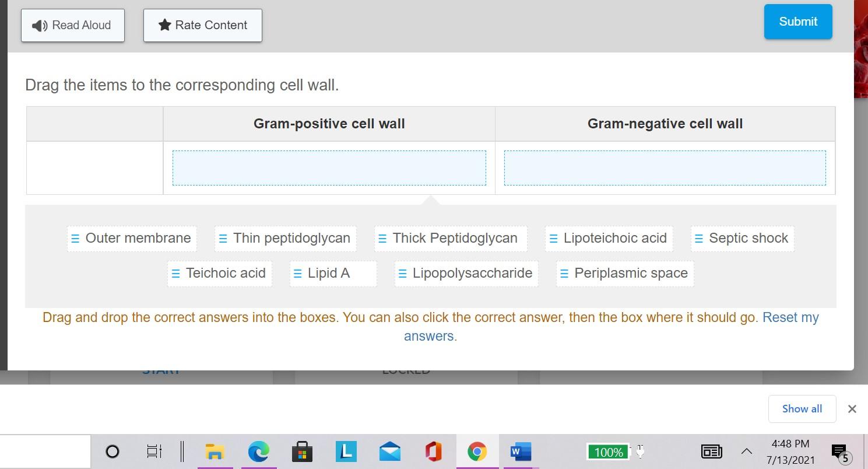
Task: Click the Submit button
Action: point(797,22)
